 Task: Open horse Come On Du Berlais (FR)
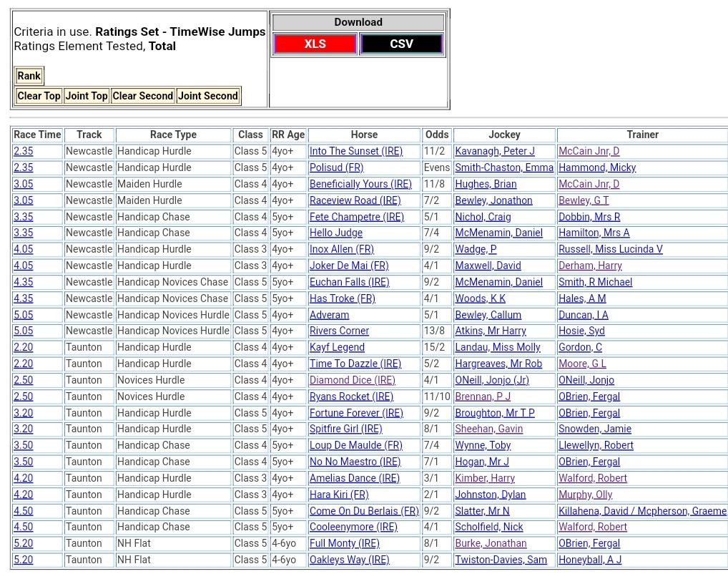(364, 511)
